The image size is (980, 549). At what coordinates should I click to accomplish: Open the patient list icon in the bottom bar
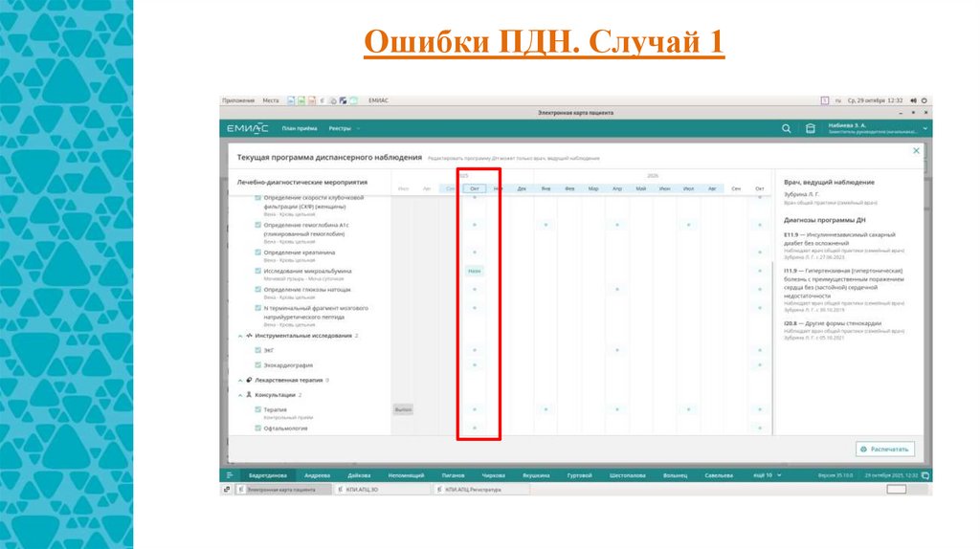(x=230, y=475)
